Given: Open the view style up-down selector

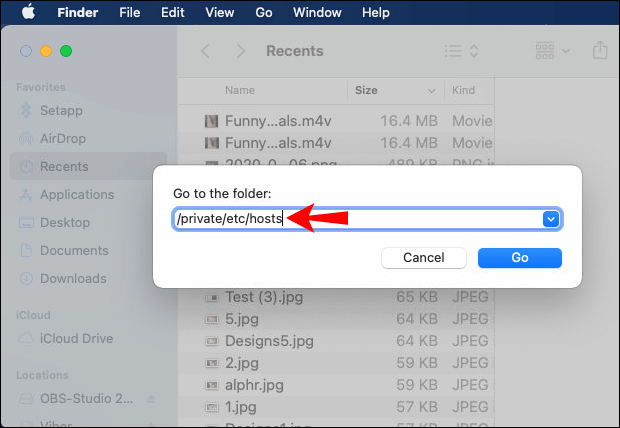Looking at the screenshot, I should point(474,51).
